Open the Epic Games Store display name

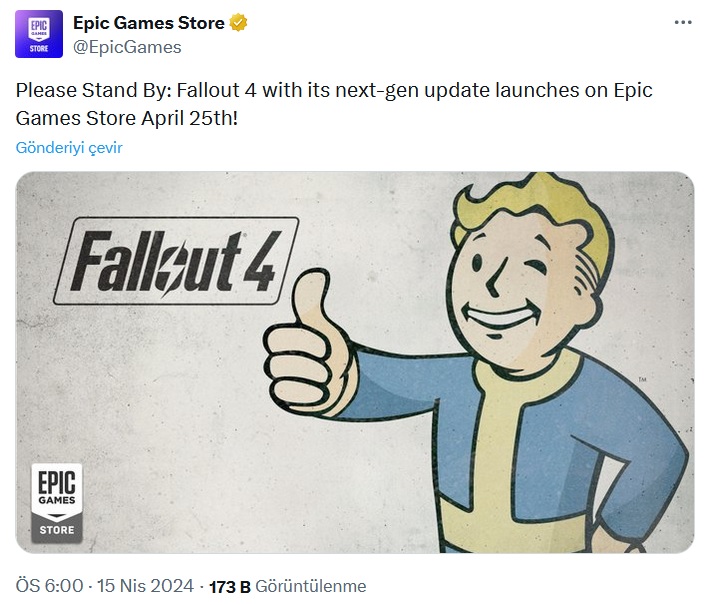[149, 23]
